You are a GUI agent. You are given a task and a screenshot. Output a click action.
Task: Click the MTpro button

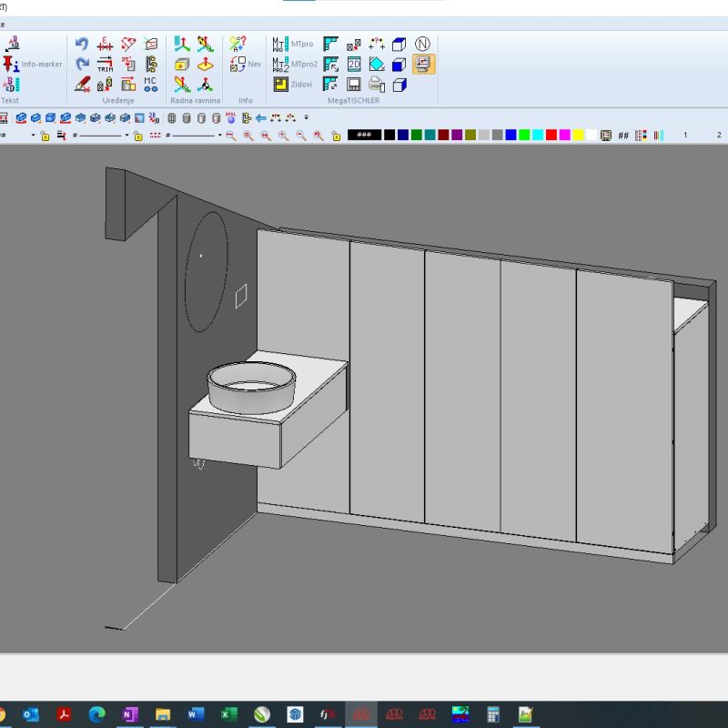point(293,44)
